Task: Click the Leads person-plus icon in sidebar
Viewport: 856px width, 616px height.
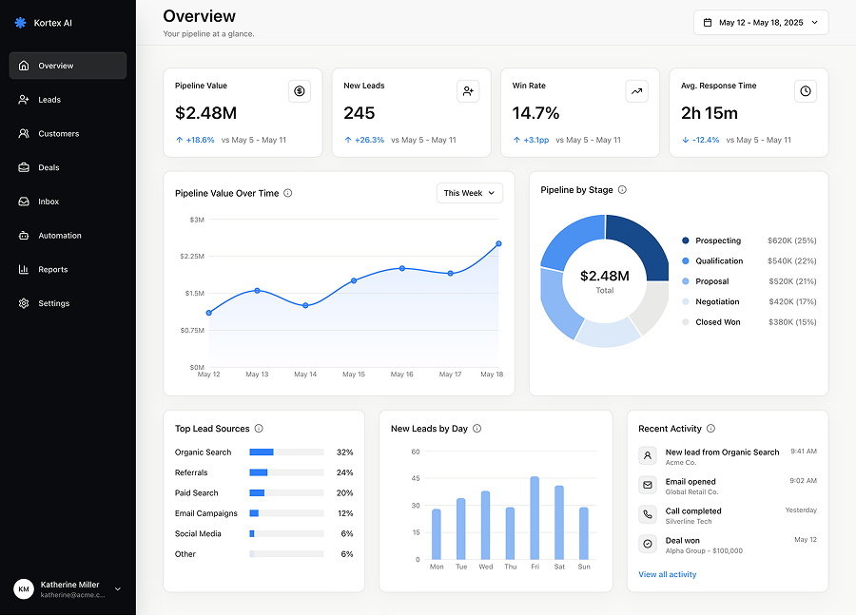Action: (24, 99)
